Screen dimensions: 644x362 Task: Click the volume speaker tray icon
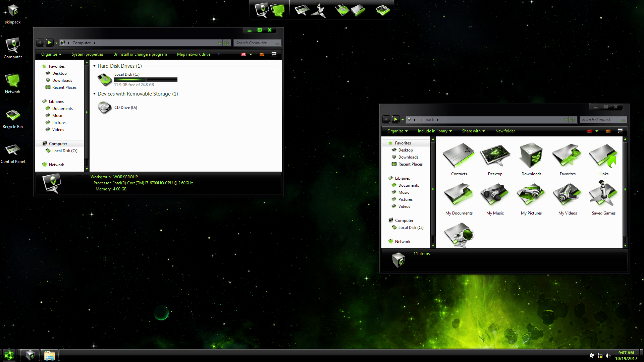coord(608,356)
